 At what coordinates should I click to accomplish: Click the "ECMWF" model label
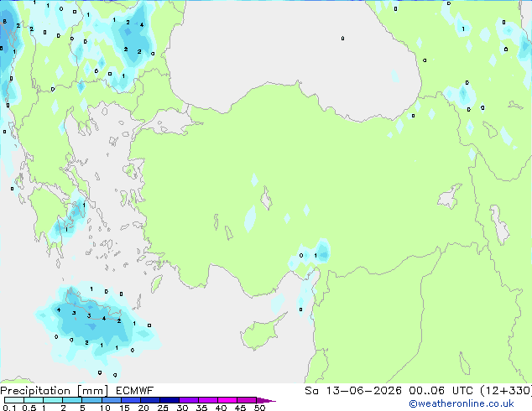click(x=135, y=391)
